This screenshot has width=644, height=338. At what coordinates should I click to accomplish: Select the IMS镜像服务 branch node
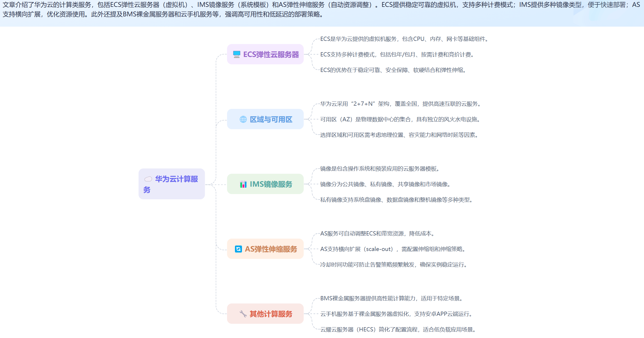coord(271,184)
